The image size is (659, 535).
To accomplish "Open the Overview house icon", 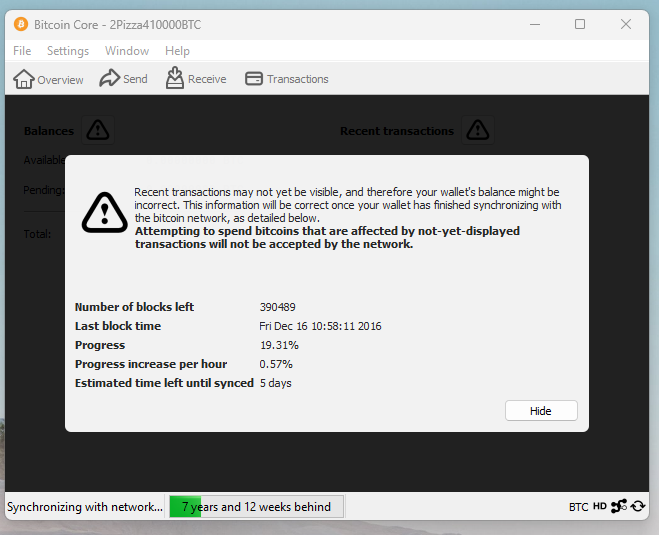I will [x=24, y=79].
